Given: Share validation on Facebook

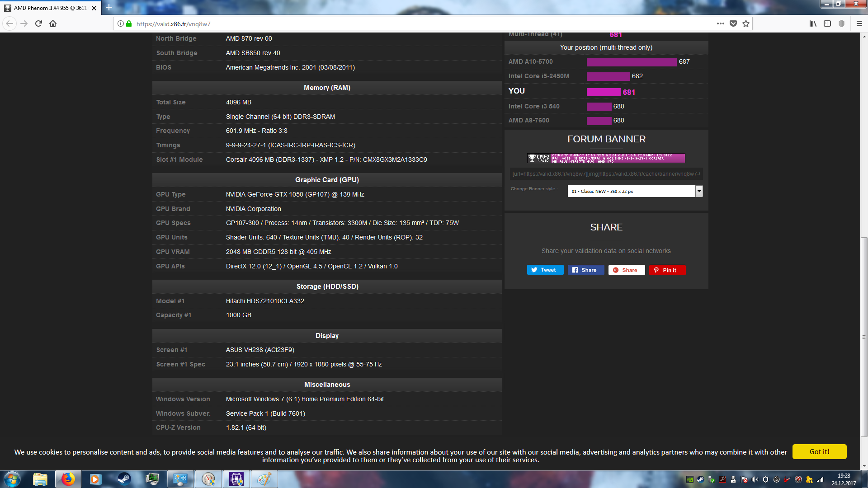Looking at the screenshot, I should pos(585,270).
